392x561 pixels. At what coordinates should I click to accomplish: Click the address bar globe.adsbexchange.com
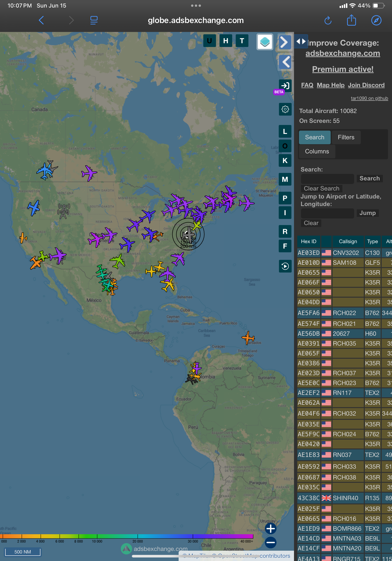(x=196, y=20)
